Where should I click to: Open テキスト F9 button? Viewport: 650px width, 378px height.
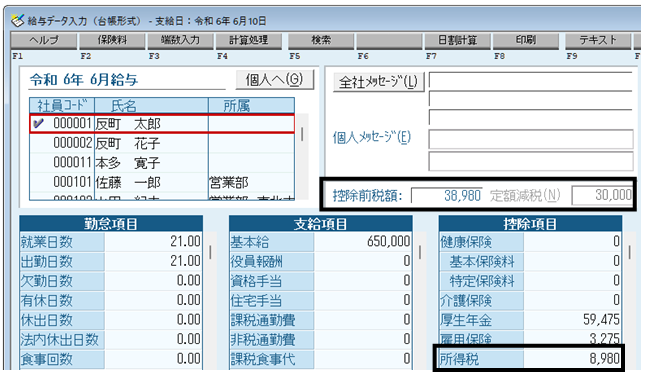point(598,41)
